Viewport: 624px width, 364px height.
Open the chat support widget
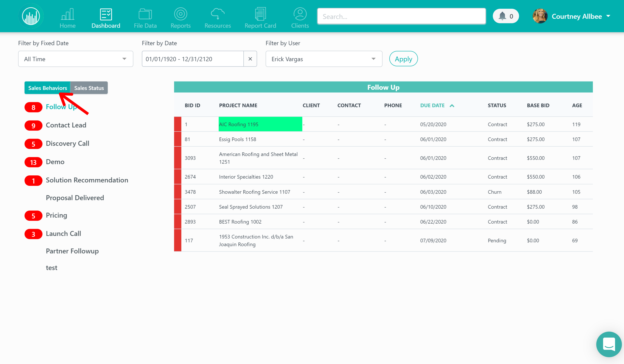pos(609,344)
